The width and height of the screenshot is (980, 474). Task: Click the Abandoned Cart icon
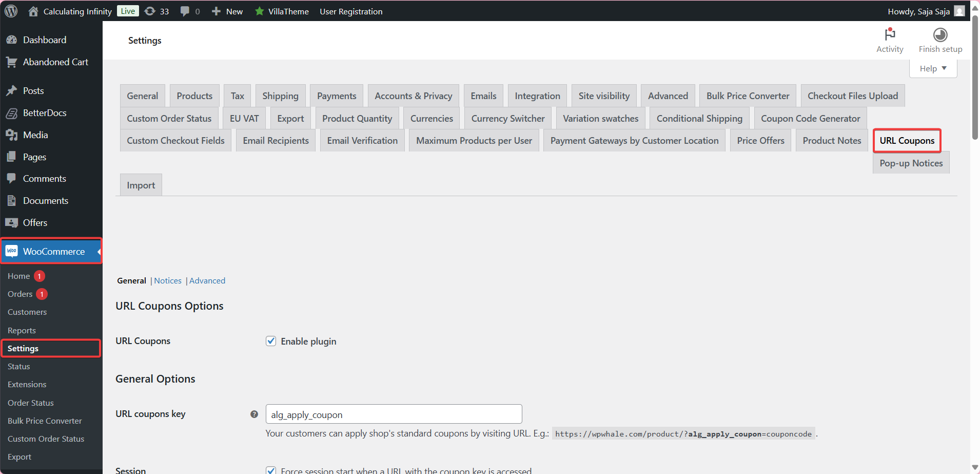click(11, 62)
